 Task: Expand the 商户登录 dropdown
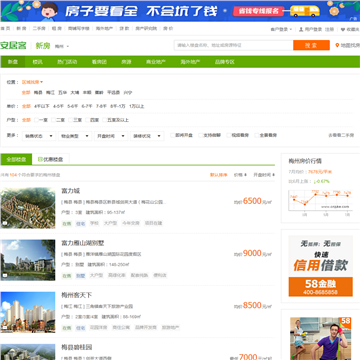pyautogui.click(x=281, y=29)
